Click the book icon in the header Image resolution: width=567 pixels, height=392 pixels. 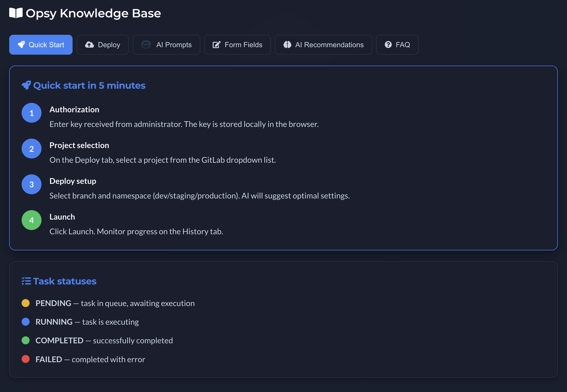[x=16, y=13]
